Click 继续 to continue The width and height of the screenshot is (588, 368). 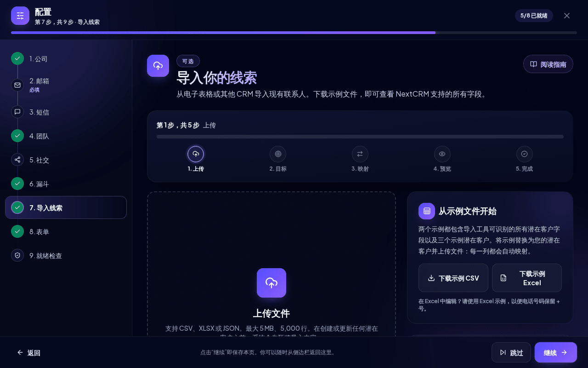556,352
